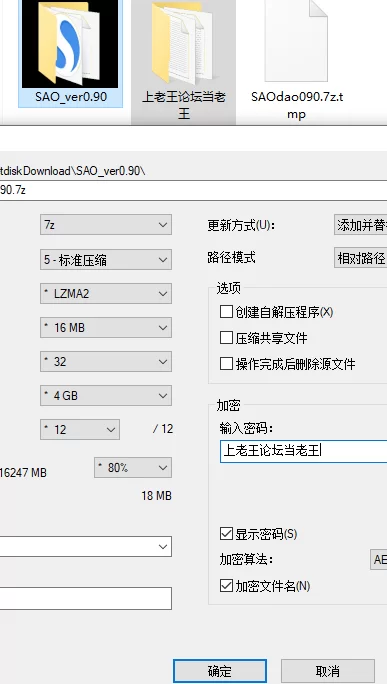This screenshot has height=684, width=387.
Task: Open the 7z archive format dropdown
Action: coord(106,225)
